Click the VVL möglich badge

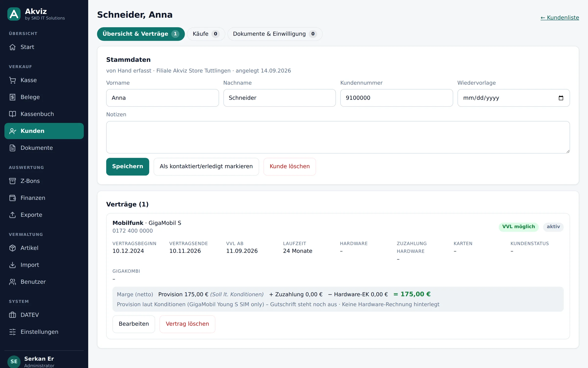518,227
